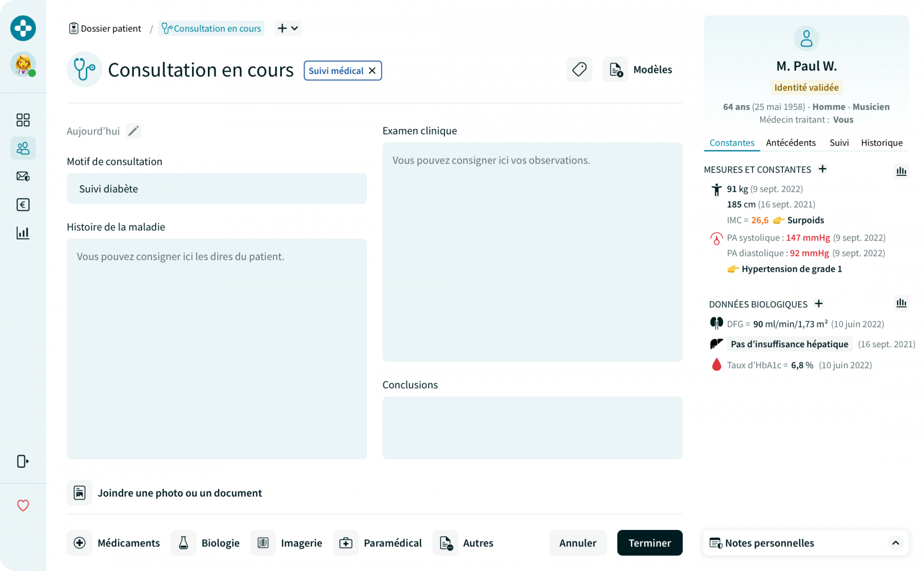Click the heart icon in the sidebar
This screenshot has width=924, height=571.
(23, 505)
